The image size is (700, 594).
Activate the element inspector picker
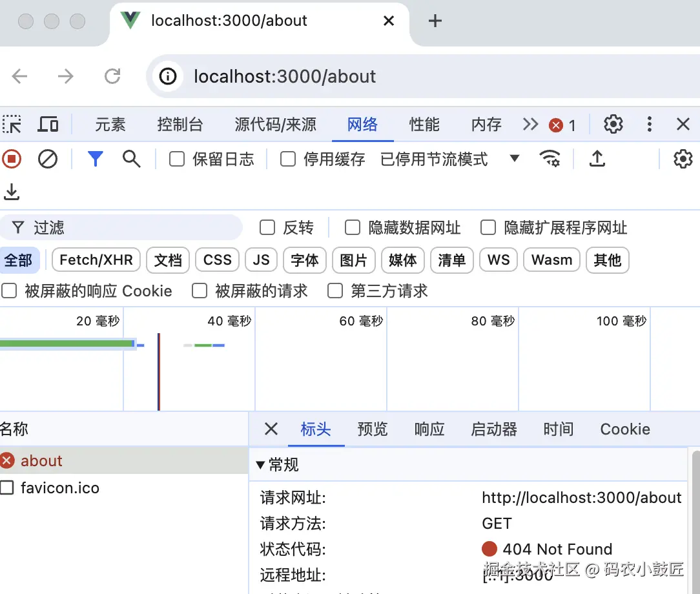12,124
